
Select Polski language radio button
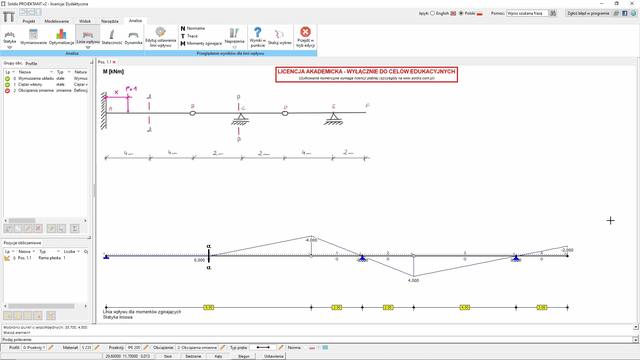pyautogui.click(x=461, y=13)
